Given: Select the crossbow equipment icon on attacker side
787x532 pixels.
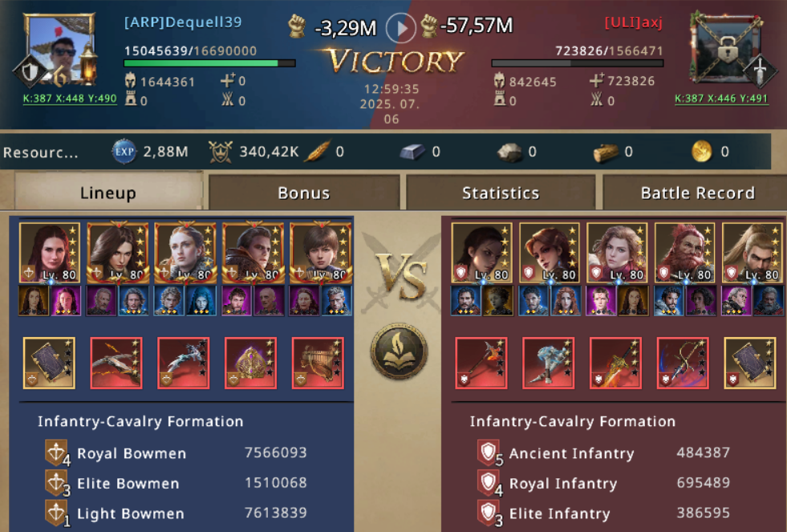Looking at the screenshot, I should click(116, 363).
